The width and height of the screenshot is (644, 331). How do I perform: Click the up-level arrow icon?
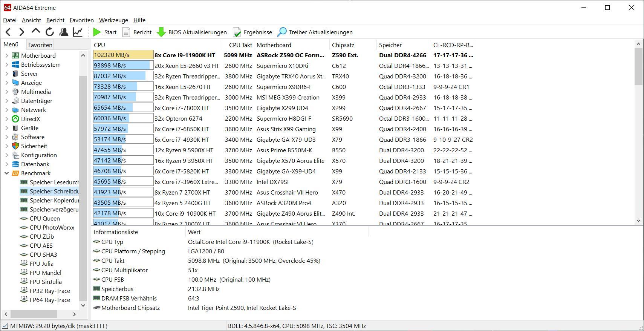[x=36, y=32]
